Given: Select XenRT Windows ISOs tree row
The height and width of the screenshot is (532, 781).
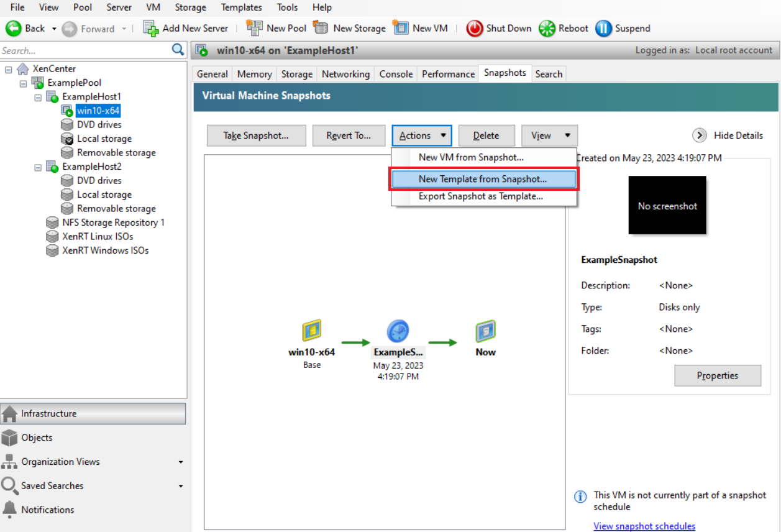Looking at the screenshot, I should click(x=105, y=250).
